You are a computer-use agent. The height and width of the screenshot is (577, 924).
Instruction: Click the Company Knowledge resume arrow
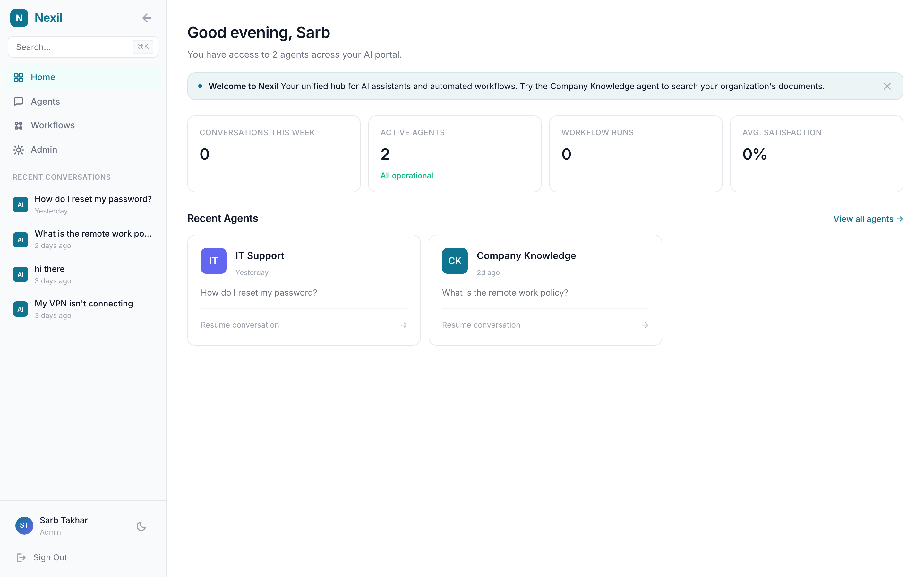645,325
